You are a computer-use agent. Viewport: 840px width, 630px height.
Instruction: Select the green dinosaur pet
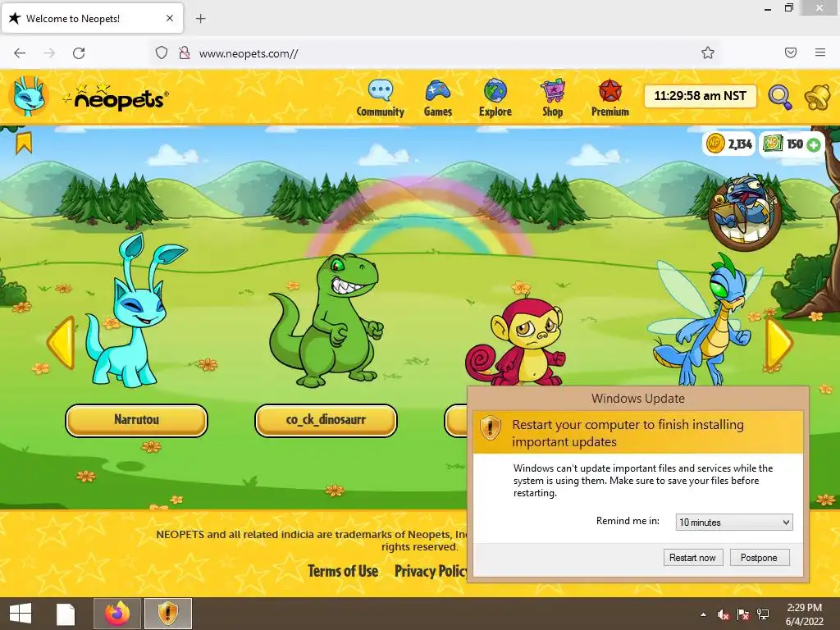tap(326, 321)
